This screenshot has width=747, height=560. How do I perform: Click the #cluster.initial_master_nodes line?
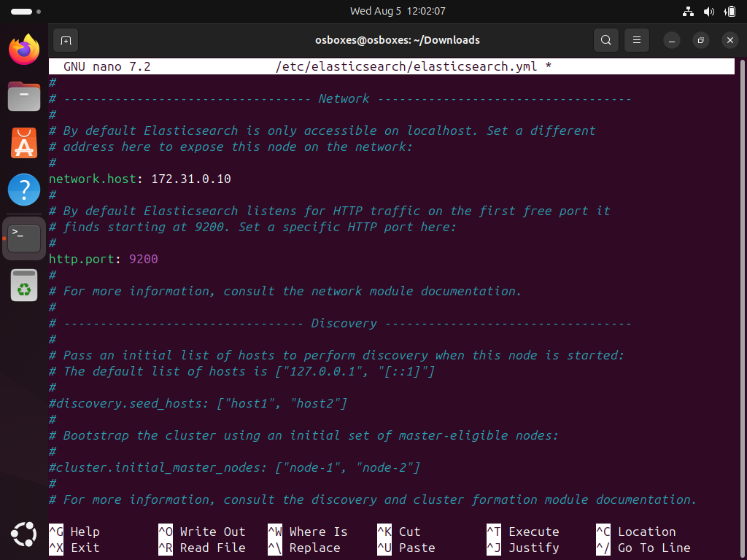[x=234, y=467]
